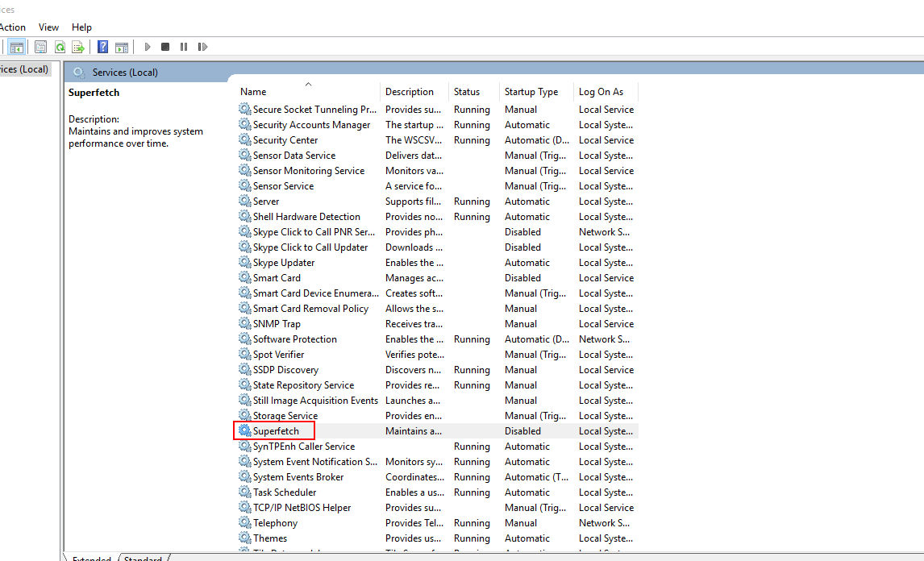
Task: Switch to the Standard tab
Action: (145, 559)
